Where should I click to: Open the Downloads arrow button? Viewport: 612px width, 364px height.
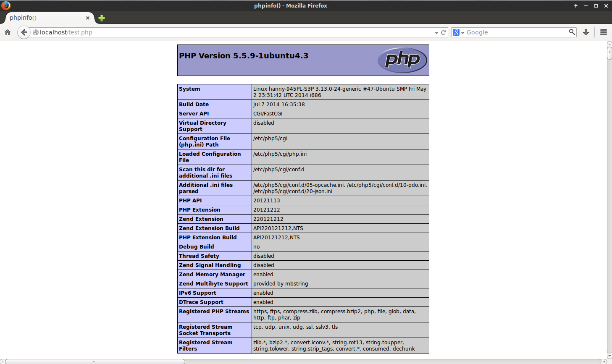[586, 32]
